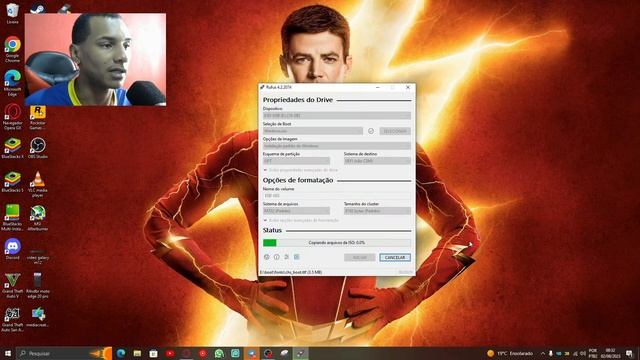Open the Sistema de arquivos dropdown

296,211
